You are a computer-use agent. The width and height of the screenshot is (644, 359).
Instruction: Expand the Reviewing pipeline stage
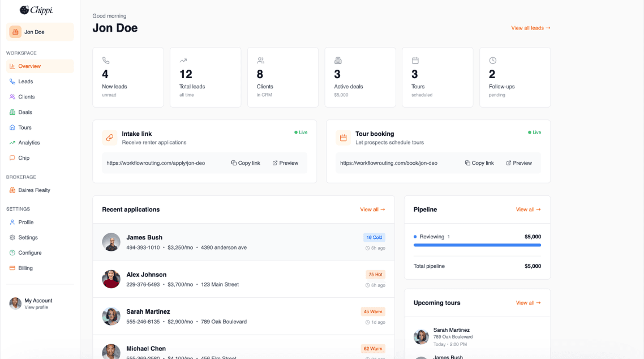pos(431,236)
